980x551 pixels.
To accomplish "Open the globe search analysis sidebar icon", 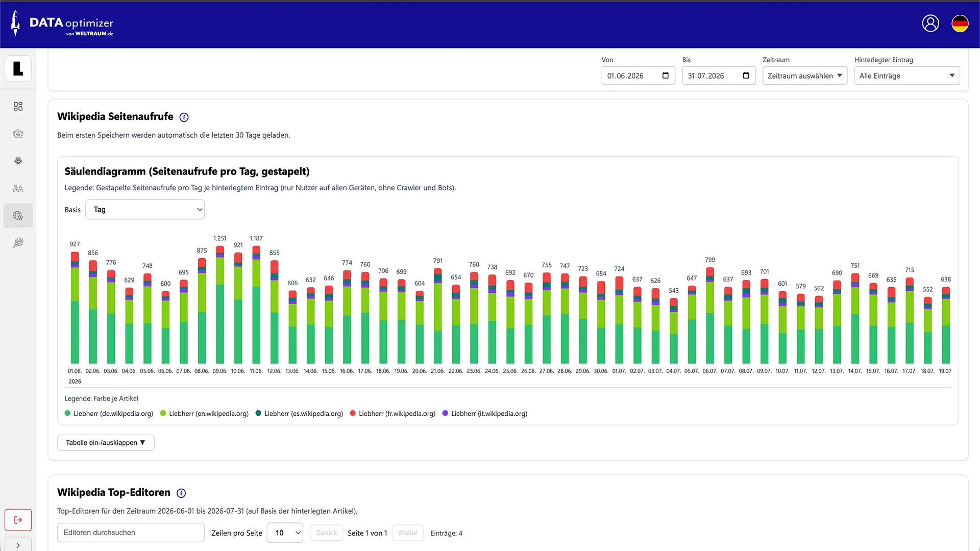I will [x=18, y=242].
